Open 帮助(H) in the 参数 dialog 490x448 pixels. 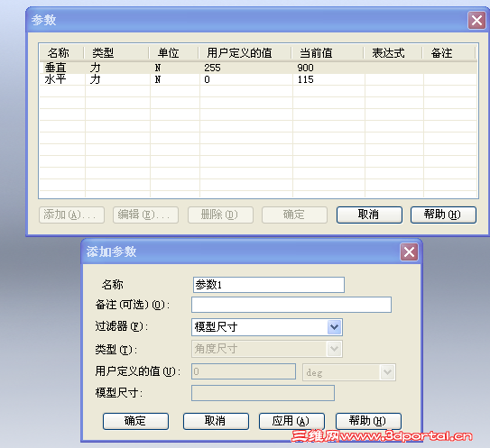tap(443, 215)
